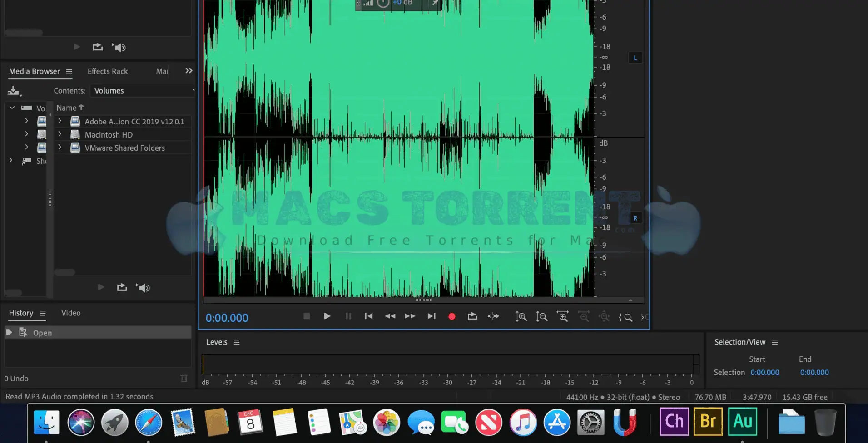The width and height of the screenshot is (868, 443).
Task: Click the 3:47.970 duration in status bar
Action: pyautogui.click(x=757, y=397)
